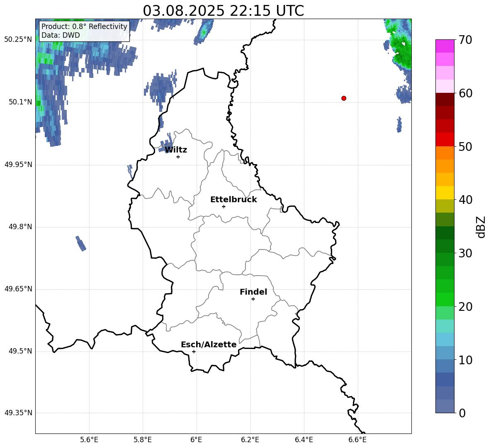Click the 5.6°E longitude label
This screenshot has width=491, height=448.
point(89,440)
